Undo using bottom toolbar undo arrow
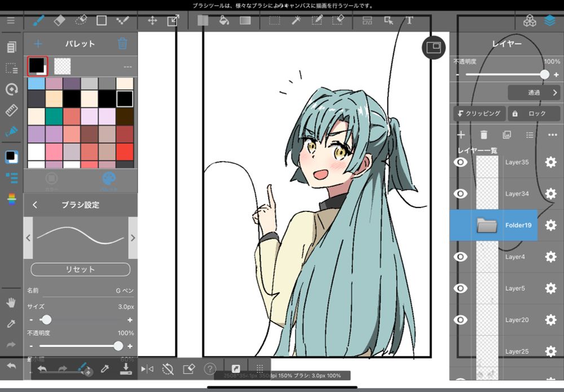 (42, 369)
